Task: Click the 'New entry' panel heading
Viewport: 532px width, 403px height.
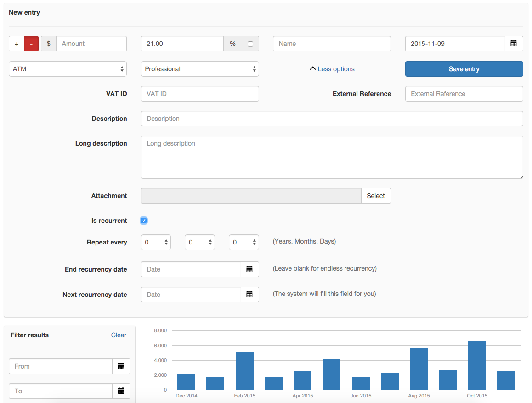Action: click(x=24, y=12)
